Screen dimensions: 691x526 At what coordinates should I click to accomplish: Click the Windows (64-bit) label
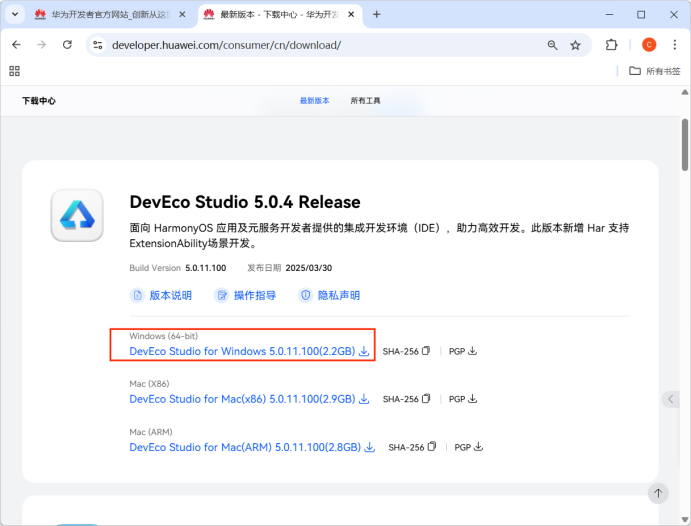click(163, 336)
